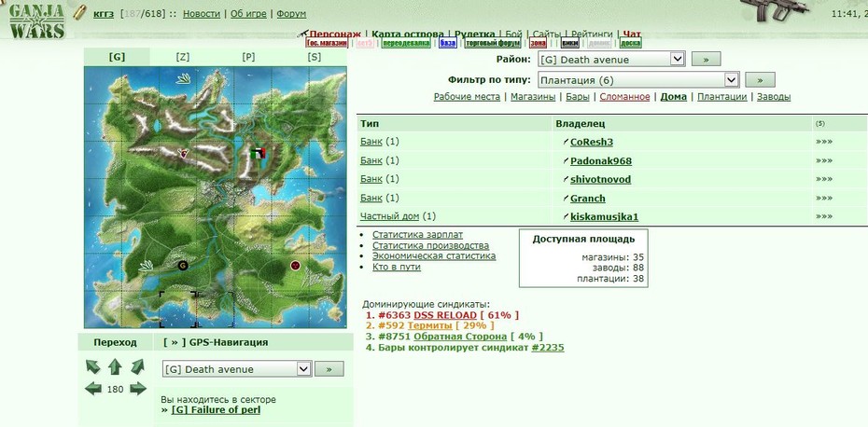Click the plane icon before Персонаж
Viewport: 868px width, 427px height.
click(x=302, y=34)
